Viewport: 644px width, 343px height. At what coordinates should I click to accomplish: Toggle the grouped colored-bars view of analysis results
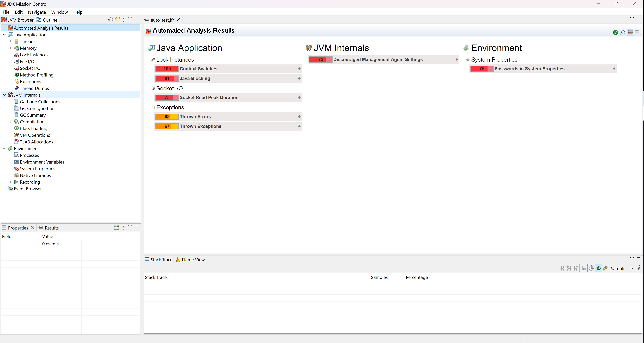tap(630, 32)
